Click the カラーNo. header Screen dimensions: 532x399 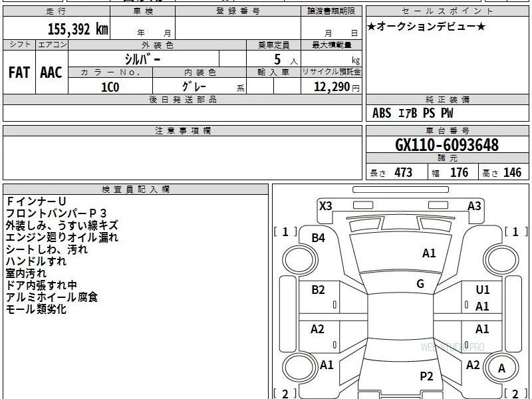point(110,72)
